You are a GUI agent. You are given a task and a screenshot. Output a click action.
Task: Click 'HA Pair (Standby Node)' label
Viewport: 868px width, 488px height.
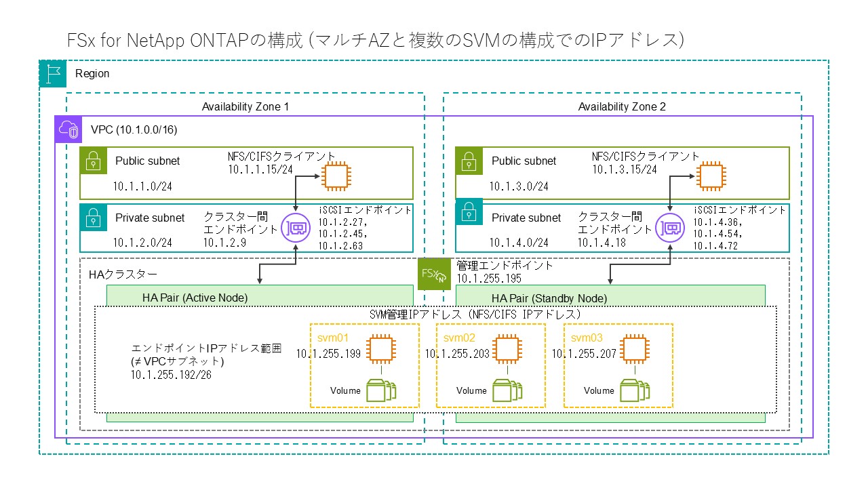point(549,298)
